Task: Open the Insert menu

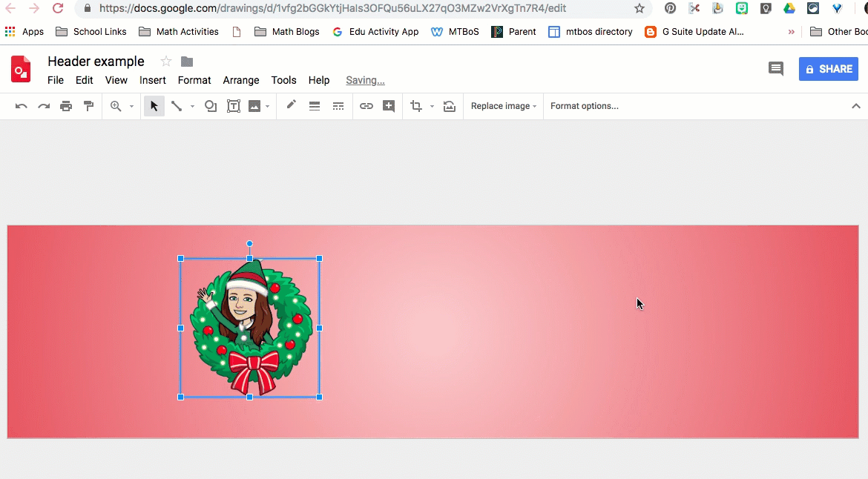Action: click(153, 80)
